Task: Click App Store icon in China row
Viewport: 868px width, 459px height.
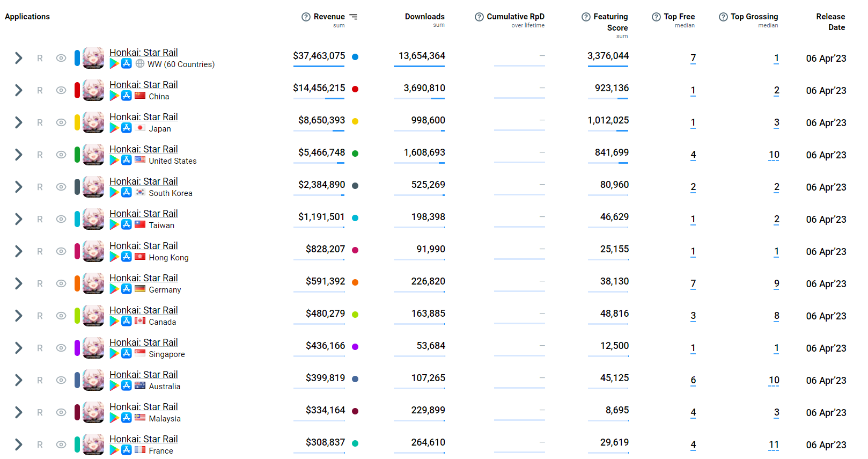Action: tap(127, 96)
